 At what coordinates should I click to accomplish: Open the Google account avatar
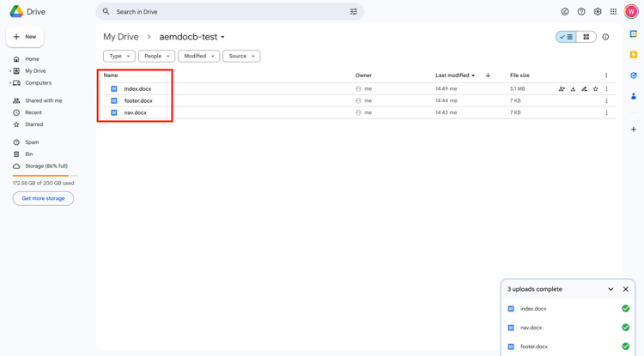click(x=631, y=11)
